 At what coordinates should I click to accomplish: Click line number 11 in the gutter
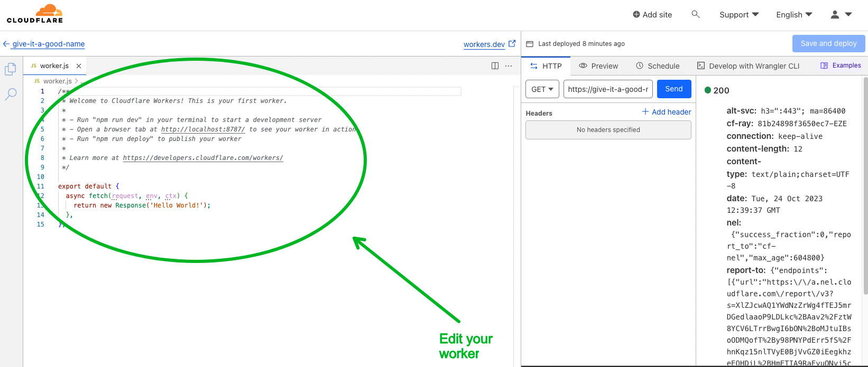coord(41,186)
